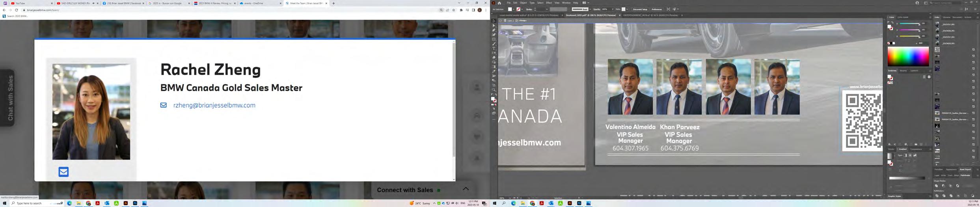This screenshot has width=980, height=207.
Task: Expand the Connect with Sales chevron
Action: (466, 189)
